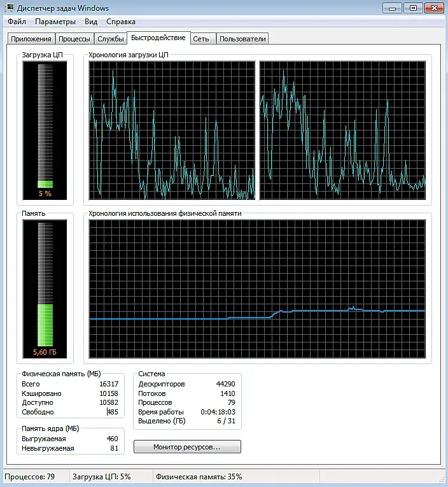Open the Параметры menu
Screen dimensions: 448x487
(x=55, y=22)
